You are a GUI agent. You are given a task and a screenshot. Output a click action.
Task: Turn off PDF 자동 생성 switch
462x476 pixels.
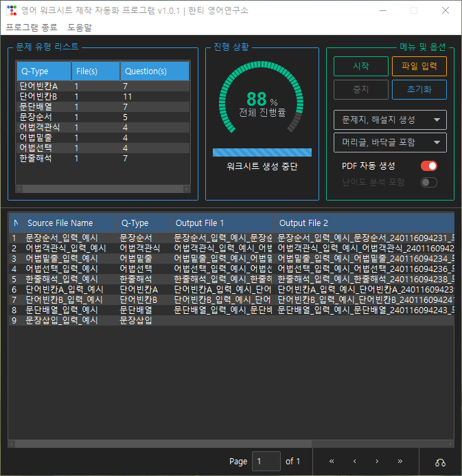pyautogui.click(x=428, y=166)
